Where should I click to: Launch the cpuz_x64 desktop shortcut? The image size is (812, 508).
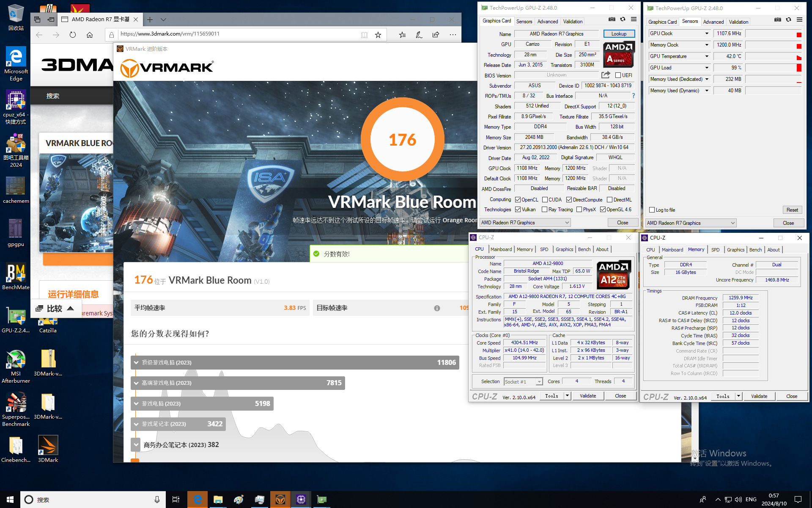coord(16,107)
